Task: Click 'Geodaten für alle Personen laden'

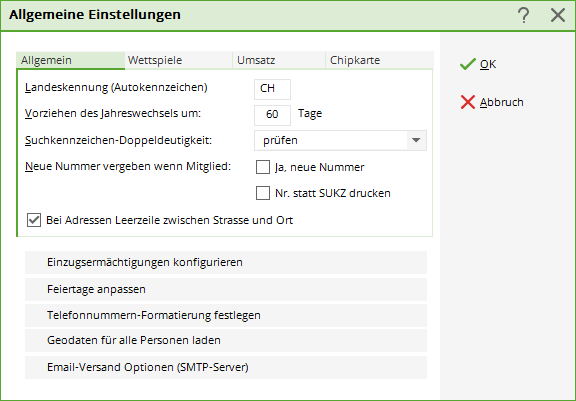Action: coord(226,340)
